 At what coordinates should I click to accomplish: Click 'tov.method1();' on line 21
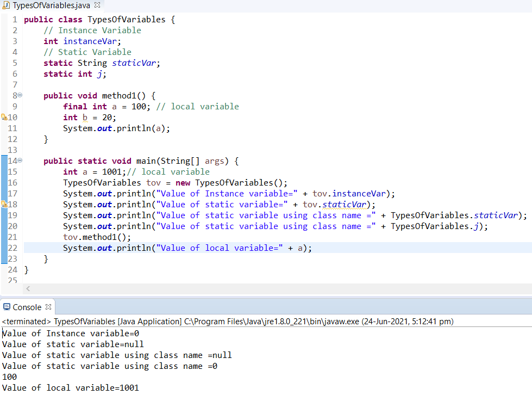[97, 237]
